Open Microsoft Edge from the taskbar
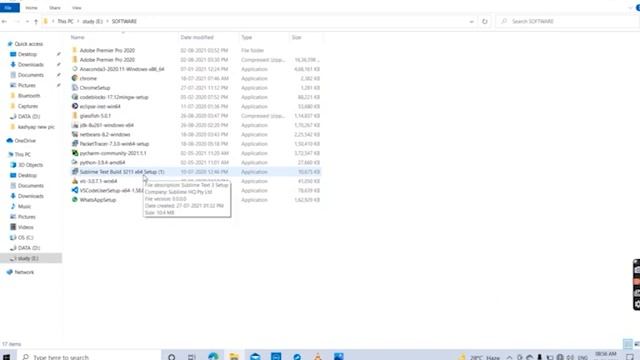The height and width of the screenshot is (360, 640). click(x=213, y=356)
